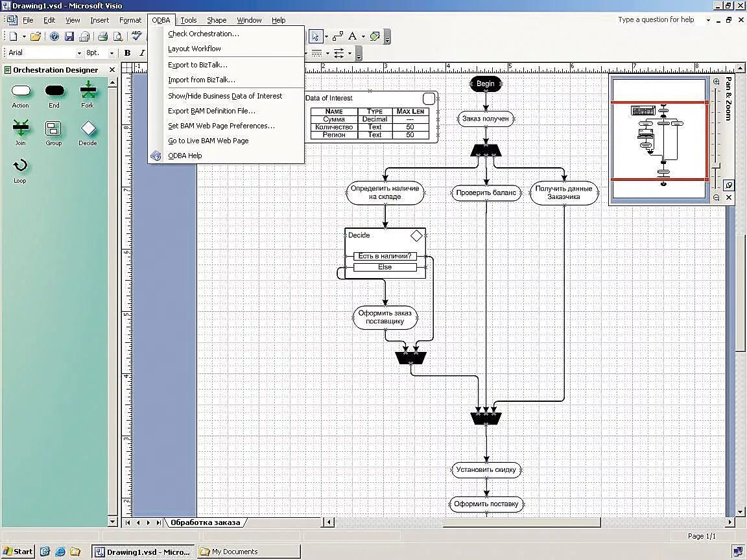
Task: Toggle bold formatting
Action: click(127, 52)
